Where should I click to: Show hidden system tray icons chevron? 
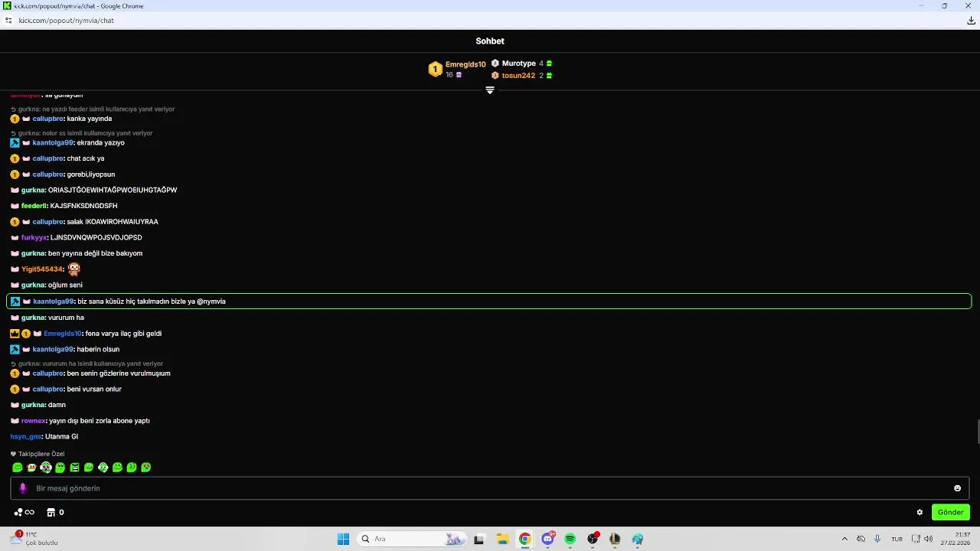pyautogui.click(x=844, y=539)
